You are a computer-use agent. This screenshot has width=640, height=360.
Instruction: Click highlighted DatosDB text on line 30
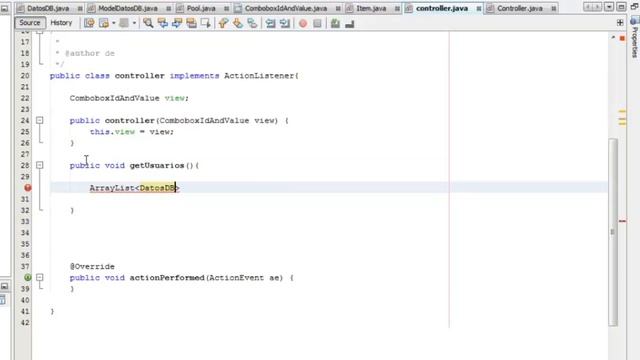pyautogui.click(x=157, y=188)
